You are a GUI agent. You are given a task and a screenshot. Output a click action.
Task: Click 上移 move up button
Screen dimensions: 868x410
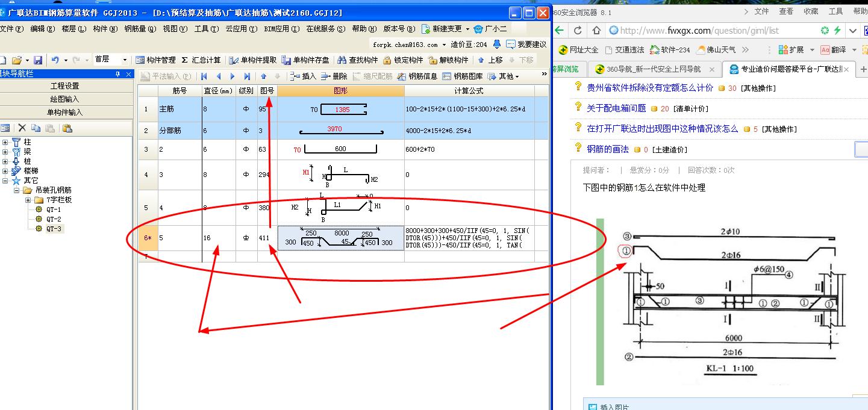click(490, 60)
